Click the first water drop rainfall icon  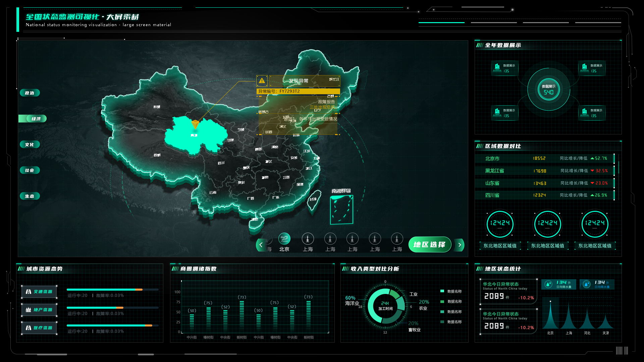(548, 284)
